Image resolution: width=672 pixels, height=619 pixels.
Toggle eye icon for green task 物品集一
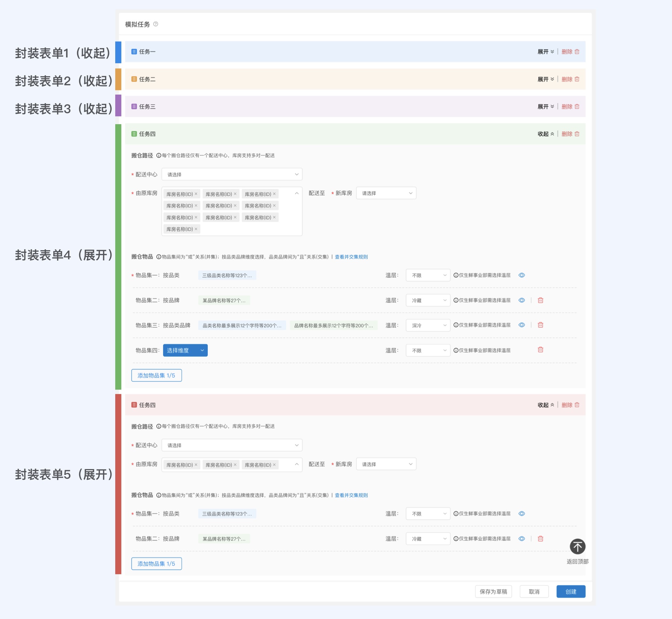pyautogui.click(x=521, y=275)
